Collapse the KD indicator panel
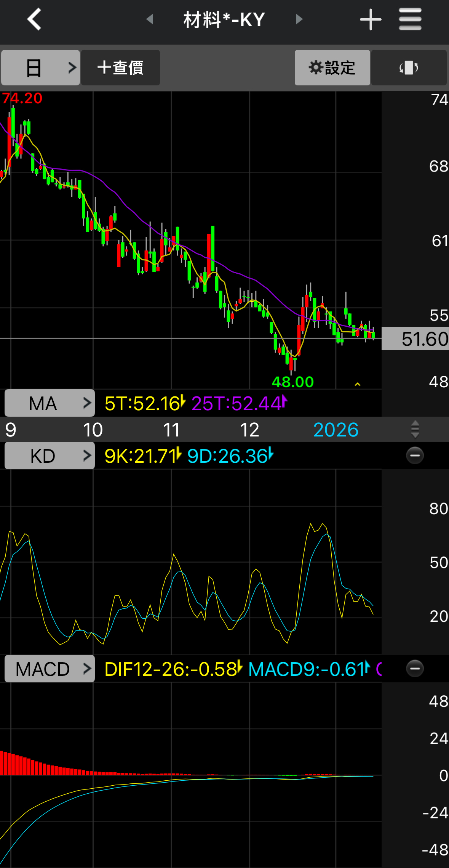 (415, 455)
